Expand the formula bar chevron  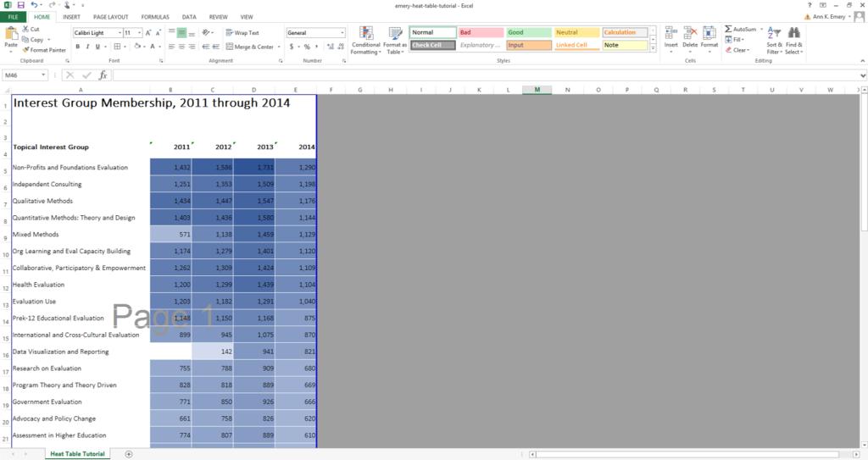click(x=862, y=75)
